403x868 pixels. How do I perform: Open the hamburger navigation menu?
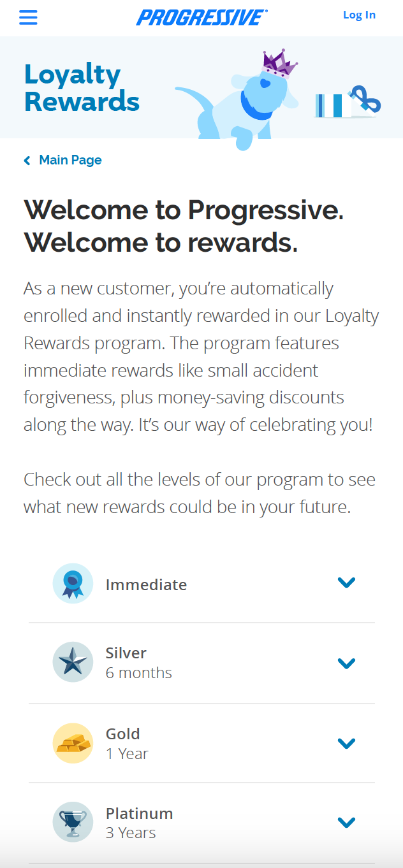point(28,17)
